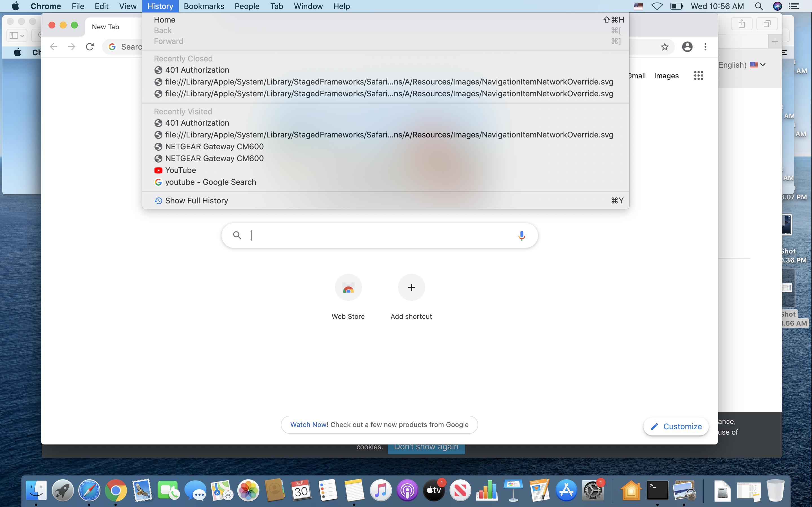The width and height of the screenshot is (812, 507).
Task: Select Show Full History menu item
Action: pos(196,201)
